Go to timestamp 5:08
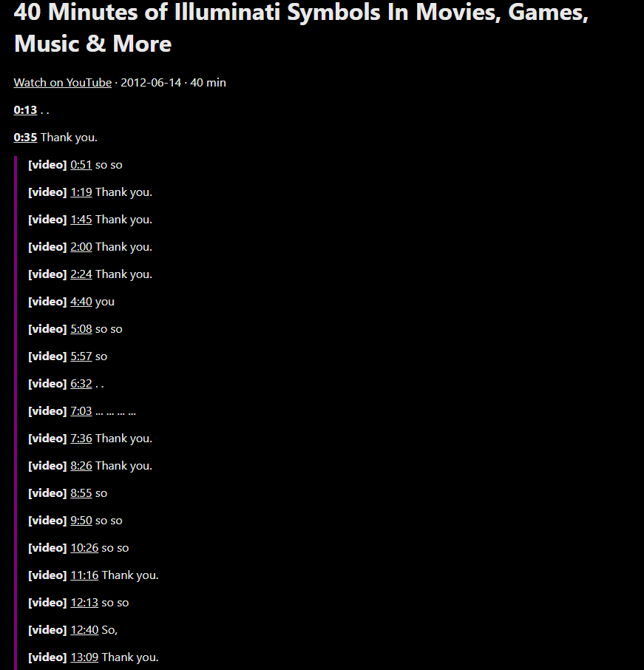This screenshot has height=670, width=644. click(81, 328)
